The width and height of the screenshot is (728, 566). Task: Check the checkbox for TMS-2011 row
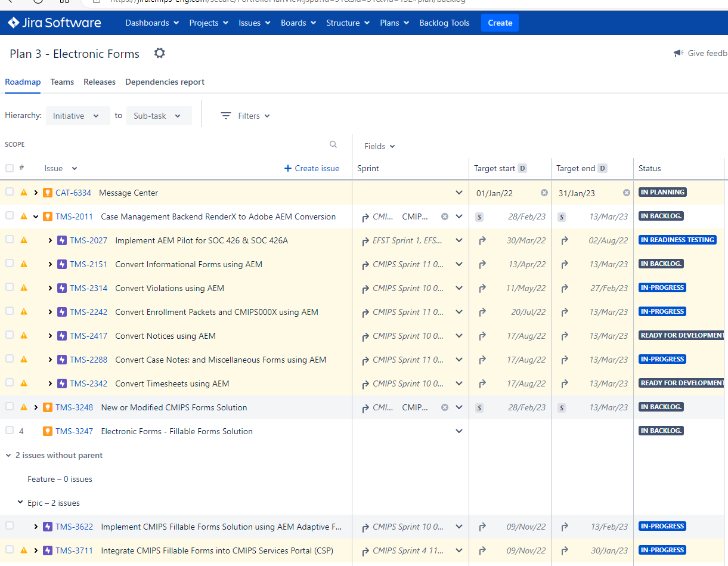pos(9,216)
